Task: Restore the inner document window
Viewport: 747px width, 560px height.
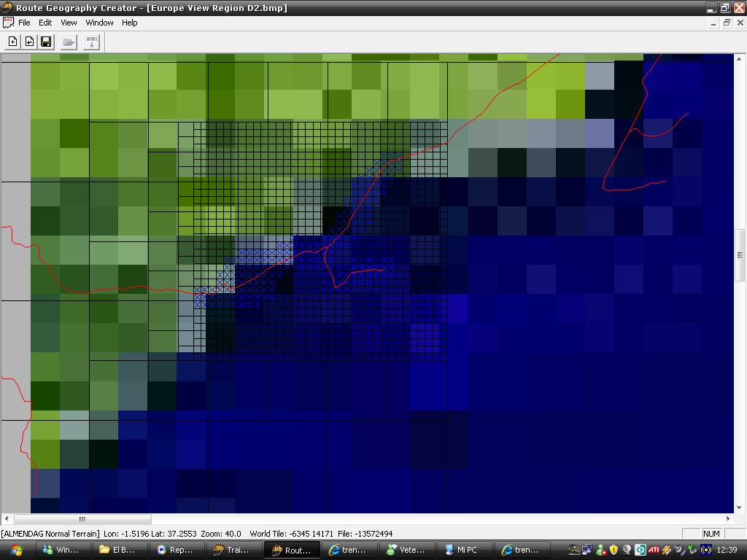Action: point(727,23)
